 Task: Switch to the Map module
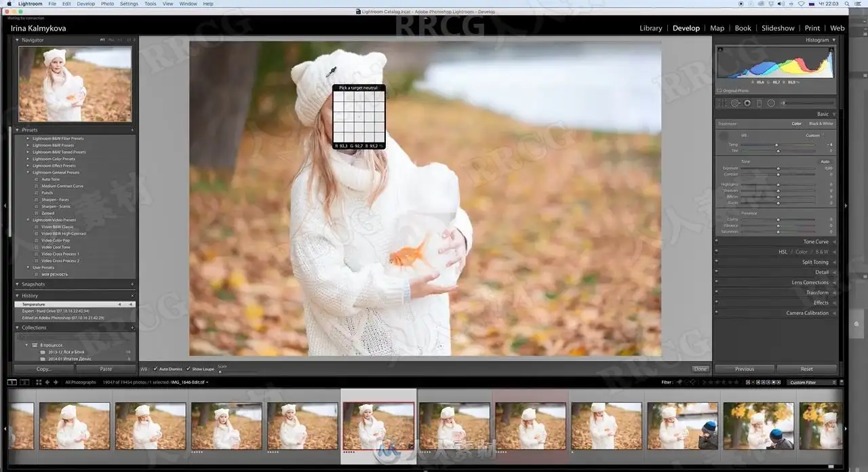click(x=717, y=28)
